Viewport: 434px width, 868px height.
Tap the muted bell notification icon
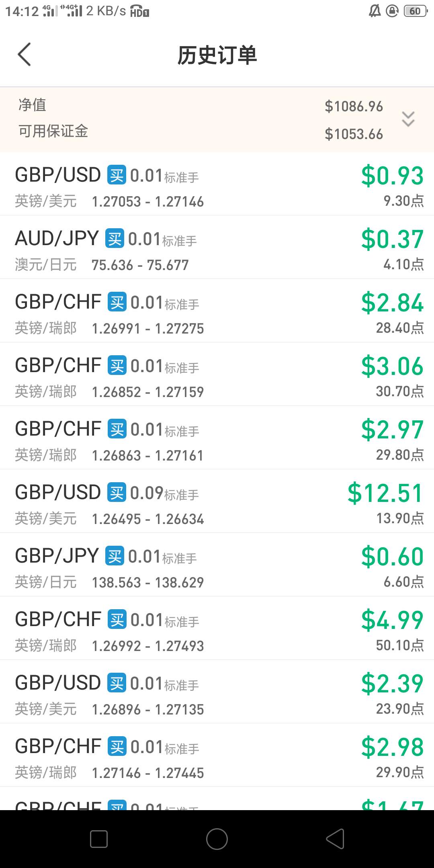point(375,11)
